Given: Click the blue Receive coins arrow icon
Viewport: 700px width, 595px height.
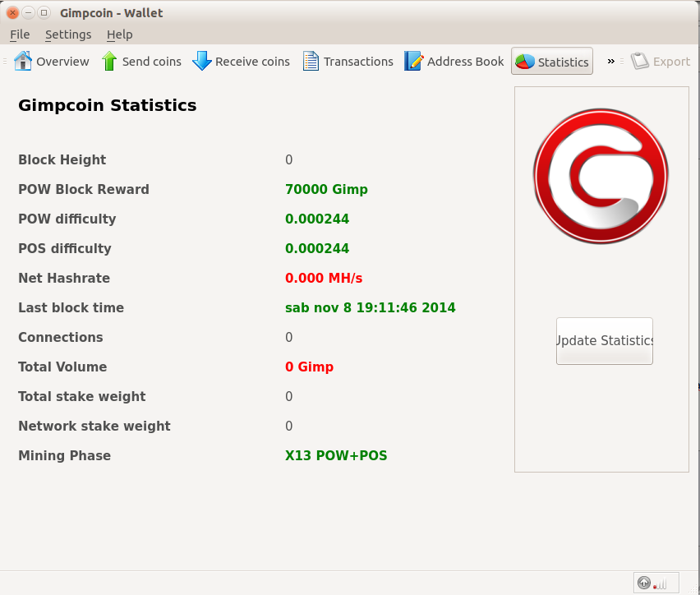Looking at the screenshot, I should (x=202, y=61).
